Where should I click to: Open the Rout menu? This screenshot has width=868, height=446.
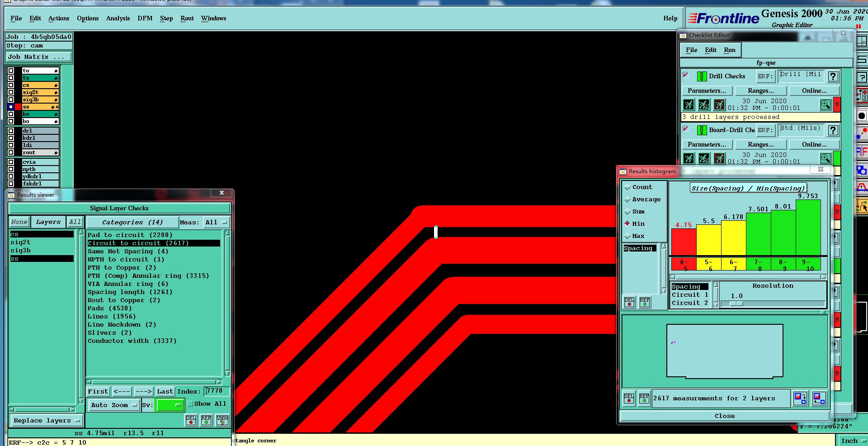187,19
